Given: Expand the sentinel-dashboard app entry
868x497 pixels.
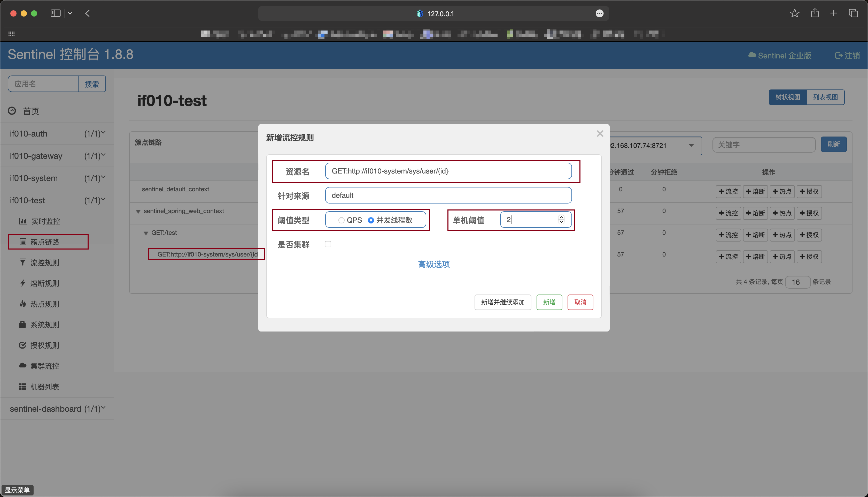Looking at the screenshot, I should (x=57, y=409).
